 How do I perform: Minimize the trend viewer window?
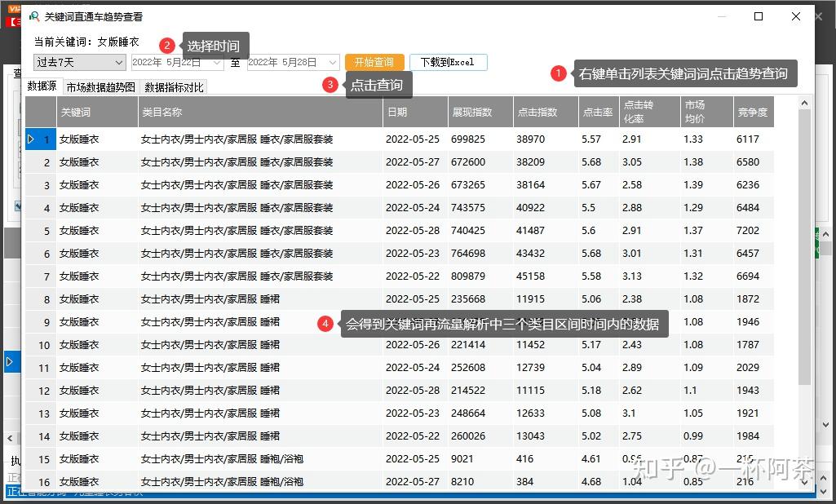click(x=722, y=16)
